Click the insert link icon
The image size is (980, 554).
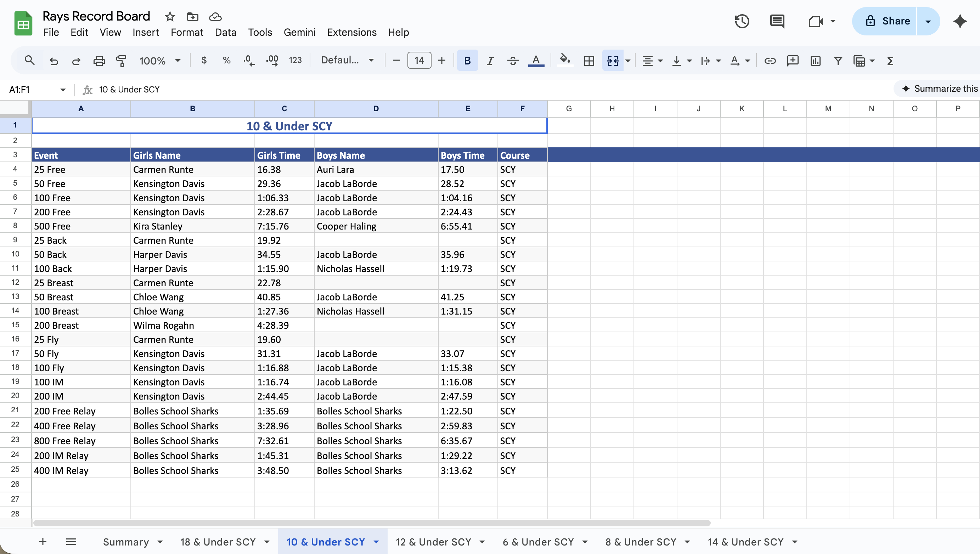770,61
